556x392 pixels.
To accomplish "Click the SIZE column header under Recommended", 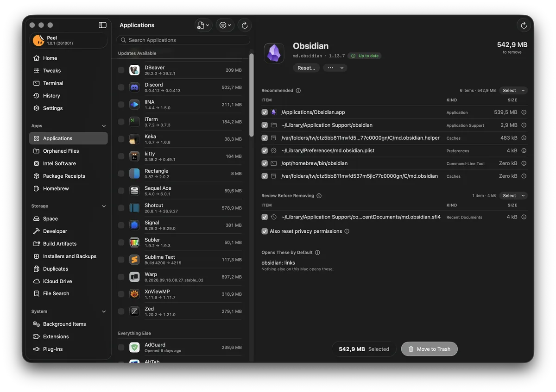I will 512,100.
